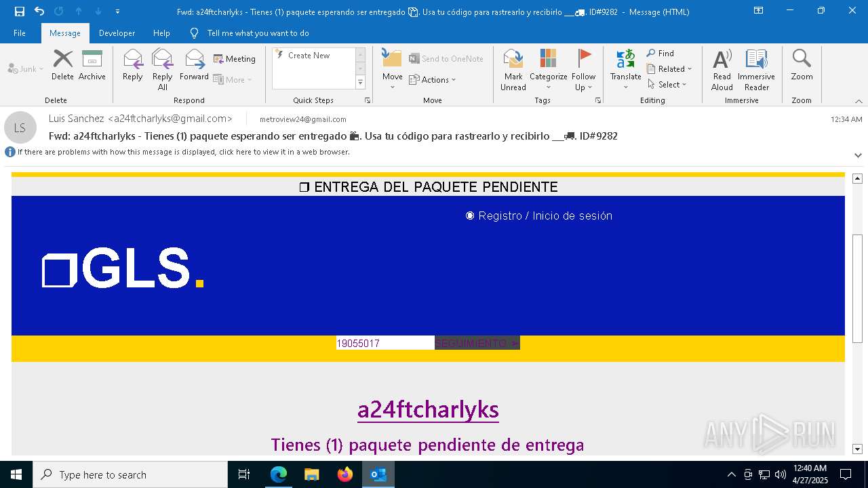Undo the last action in title bar

point(39,12)
